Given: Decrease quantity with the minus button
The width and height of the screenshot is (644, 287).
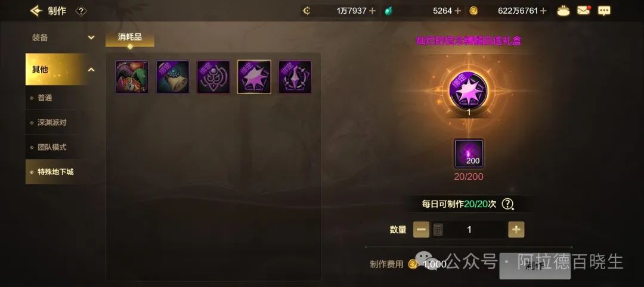Looking at the screenshot, I should 421,230.
